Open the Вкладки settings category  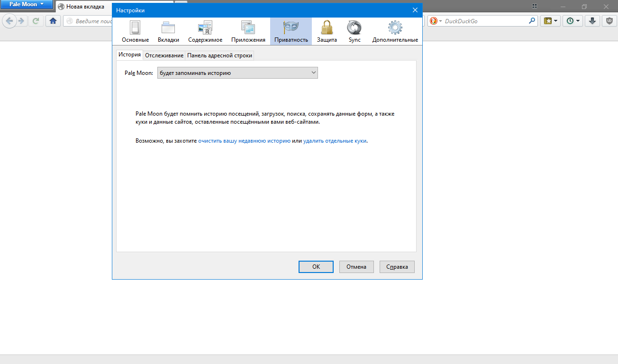pyautogui.click(x=168, y=32)
